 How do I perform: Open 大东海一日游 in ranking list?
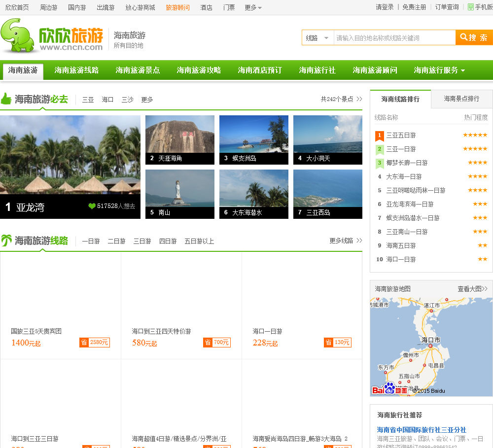coord(404,176)
